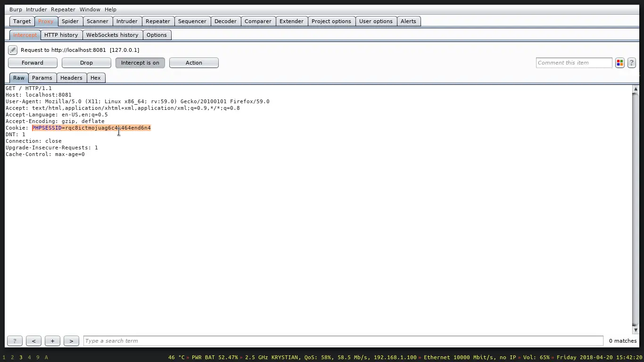
Task: Click the question mark icon in the search bar
Action: pyautogui.click(x=14, y=341)
